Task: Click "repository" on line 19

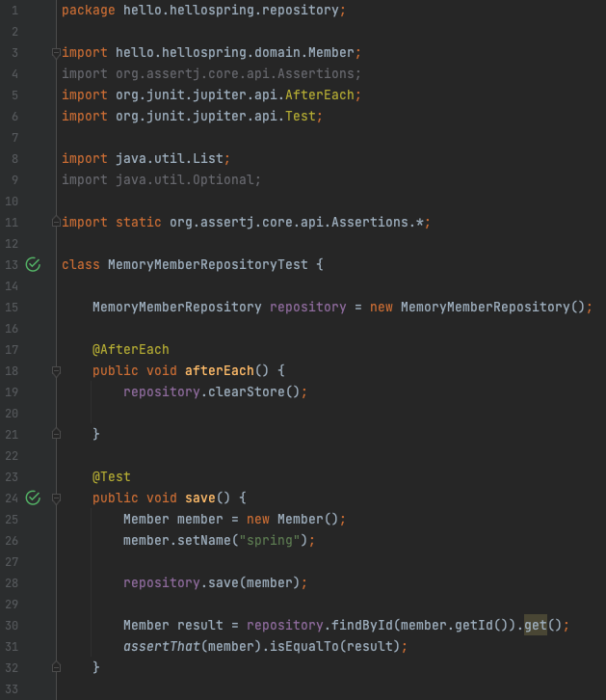Action: click(162, 392)
